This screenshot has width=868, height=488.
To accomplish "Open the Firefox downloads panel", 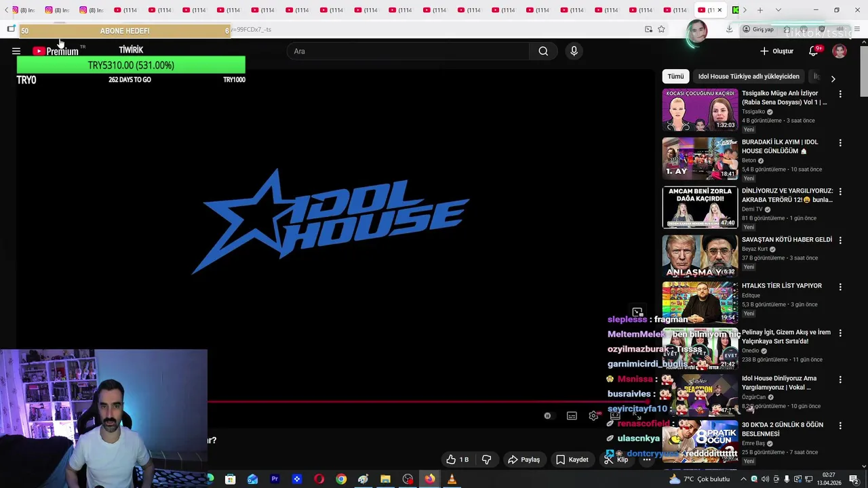I will (729, 29).
